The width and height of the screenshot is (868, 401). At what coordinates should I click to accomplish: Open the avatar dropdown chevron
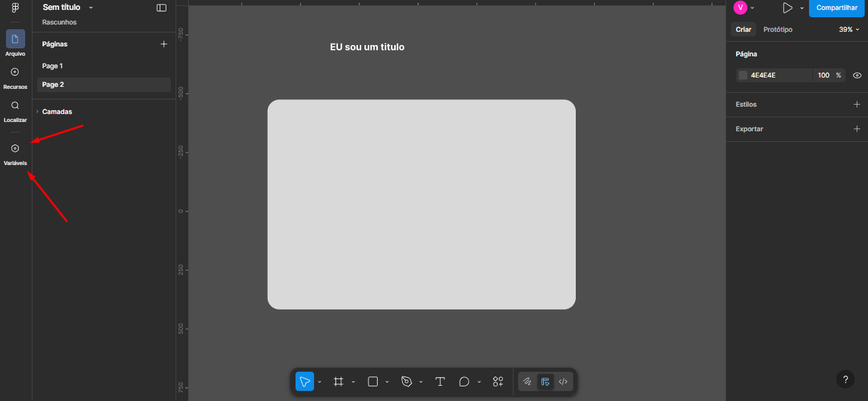click(x=752, y=8)
